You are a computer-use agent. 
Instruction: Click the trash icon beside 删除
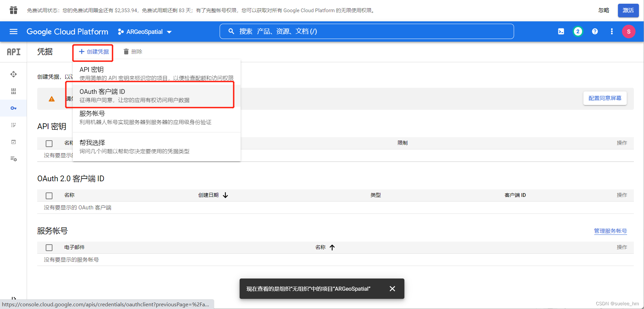click(126, 52)
